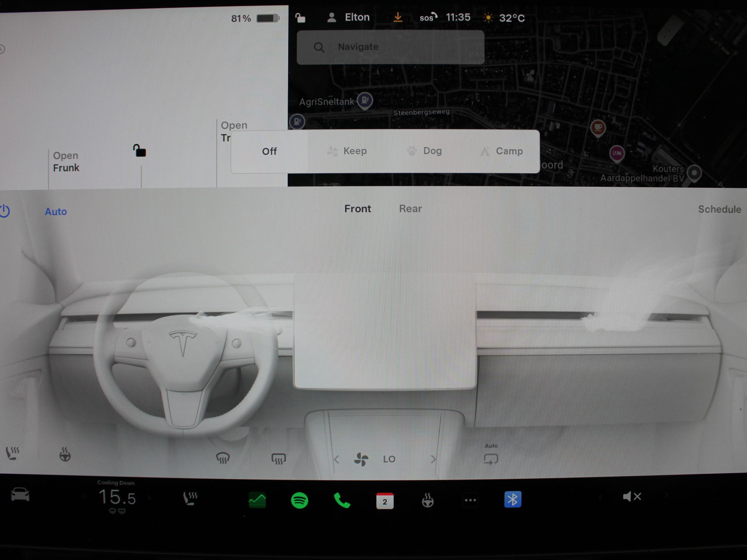Open the Bluetooth app
747x560 pixels.
(x=513, y=499)
